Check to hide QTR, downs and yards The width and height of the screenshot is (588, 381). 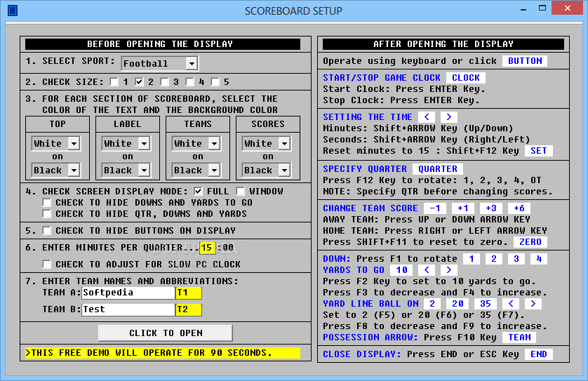(x=46, y=214)
